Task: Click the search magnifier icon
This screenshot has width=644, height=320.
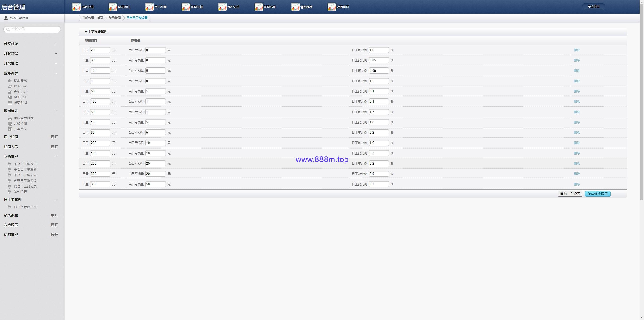Action: 8,29
